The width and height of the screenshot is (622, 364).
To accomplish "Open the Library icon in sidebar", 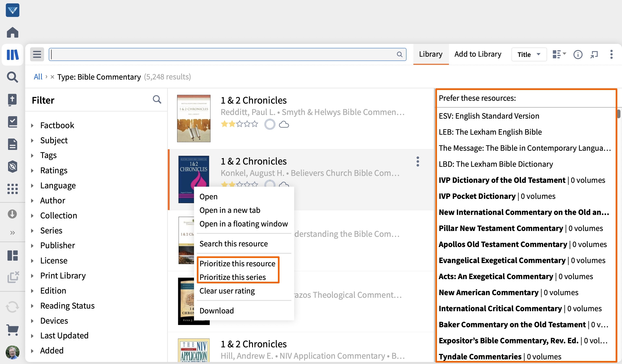I will pos(13,54).
